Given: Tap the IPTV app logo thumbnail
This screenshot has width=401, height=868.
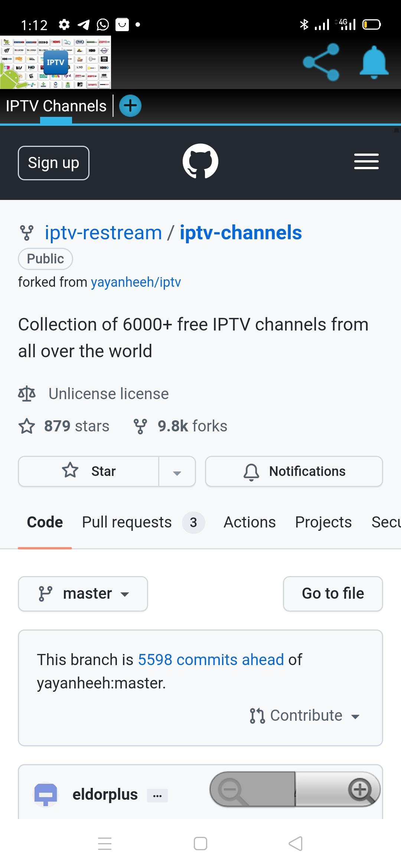Looking at the screenshot, I should tap(55, 62).
